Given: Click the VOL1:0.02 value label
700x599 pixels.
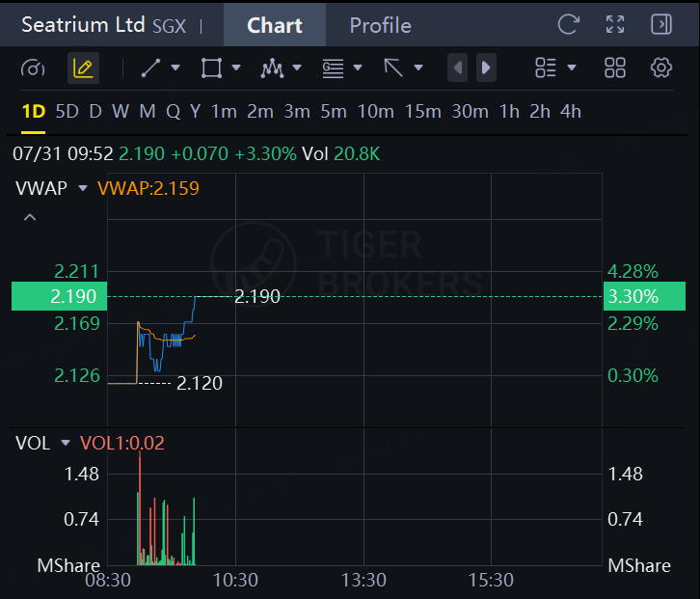Looking at the screenshot, I should [x=122, y=443].
